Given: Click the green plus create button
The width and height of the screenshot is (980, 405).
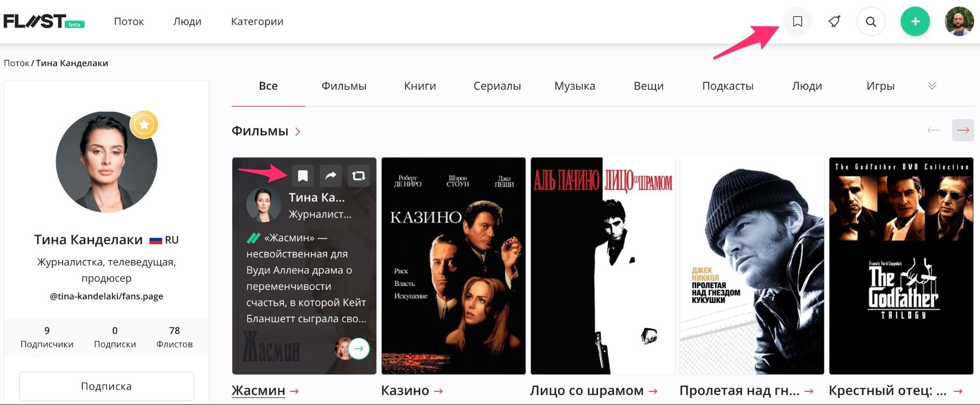Looking at the screenshot, I should 915,22.
